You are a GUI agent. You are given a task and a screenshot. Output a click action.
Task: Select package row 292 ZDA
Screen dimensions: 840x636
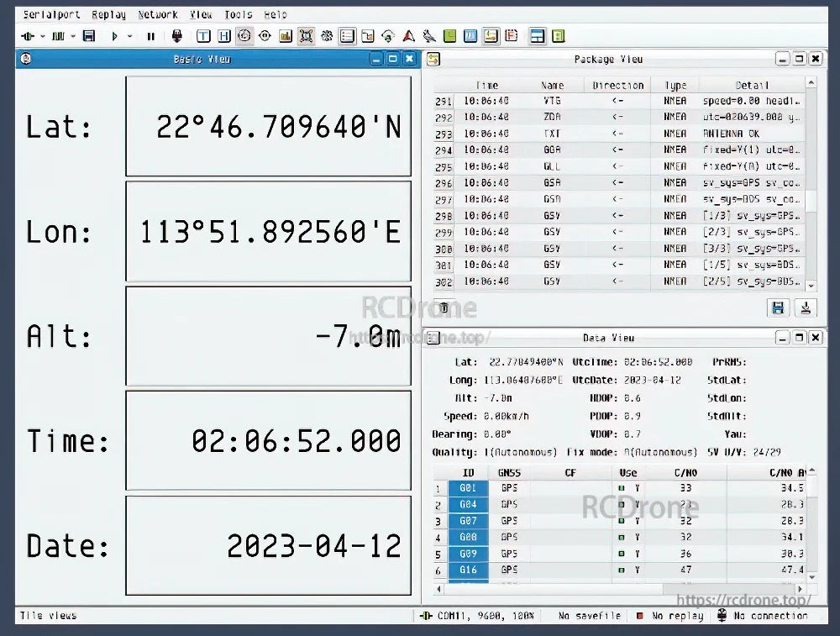point(619,117)
